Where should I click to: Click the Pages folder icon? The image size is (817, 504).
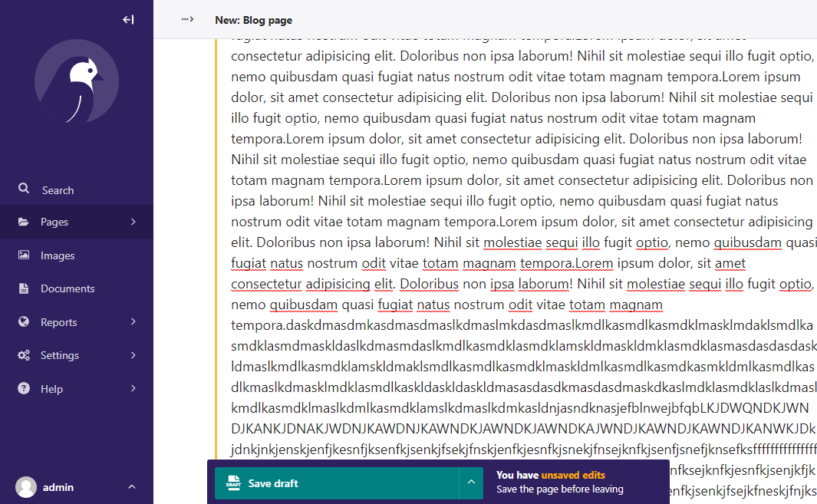22,222
